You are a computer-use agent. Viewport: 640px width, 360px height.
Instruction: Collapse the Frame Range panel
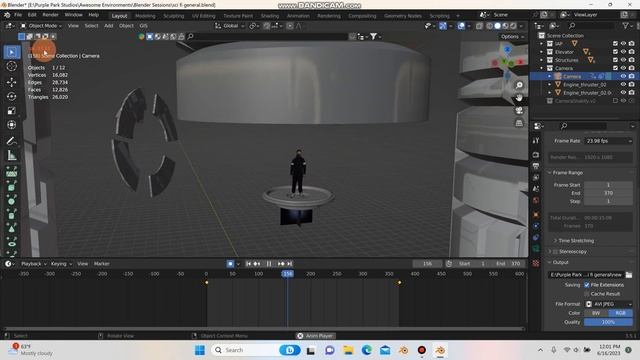pyautogui.click(x=567, y=173)
